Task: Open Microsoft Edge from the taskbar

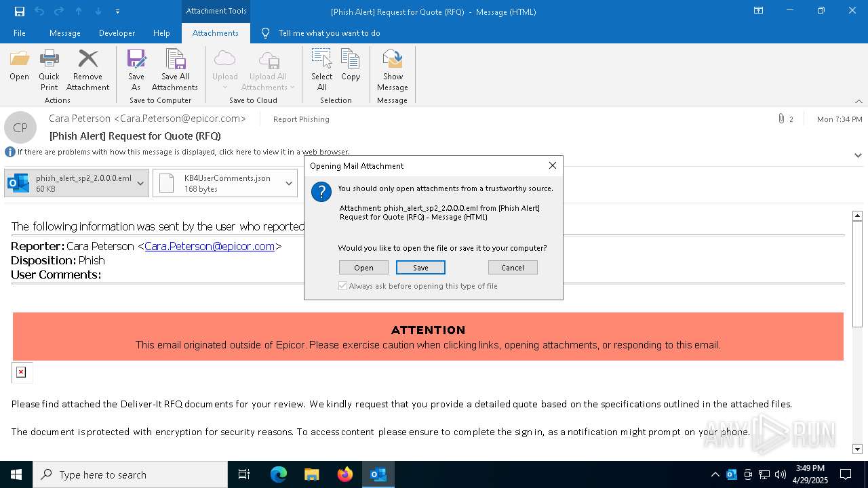Action: point(279,474)
